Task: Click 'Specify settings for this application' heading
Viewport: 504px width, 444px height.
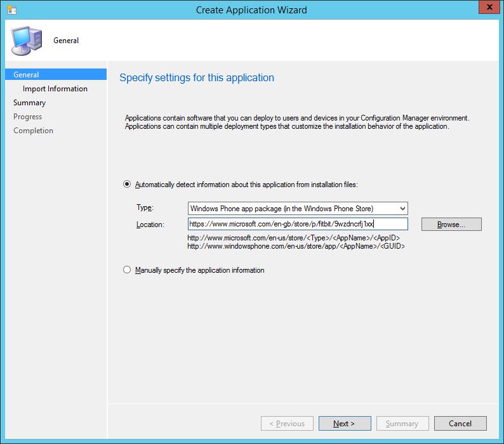Action: (x=197, y=78)
